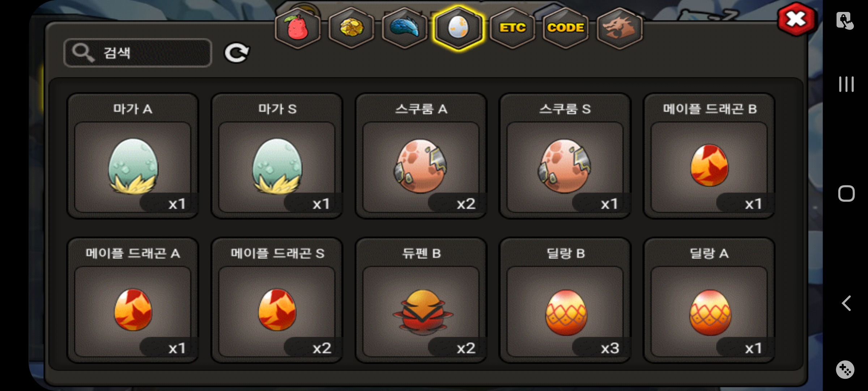This screenshot has height=391, width=868.
Task: Open the CODE tab
Action: (566, 28)
